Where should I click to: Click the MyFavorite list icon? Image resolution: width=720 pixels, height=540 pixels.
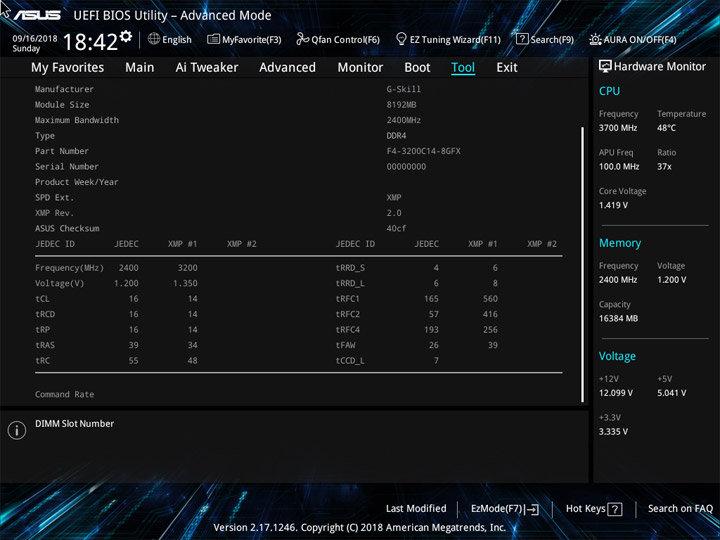coord(213,39)
